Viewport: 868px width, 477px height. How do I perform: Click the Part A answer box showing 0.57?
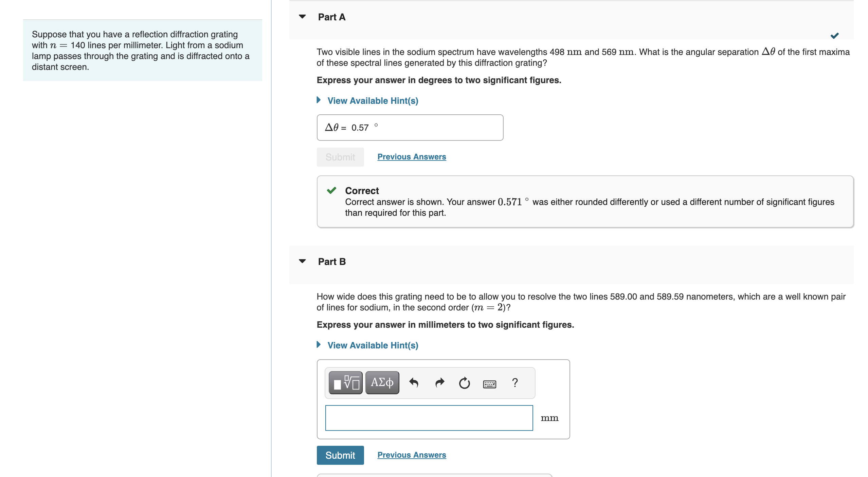[410, 128]
